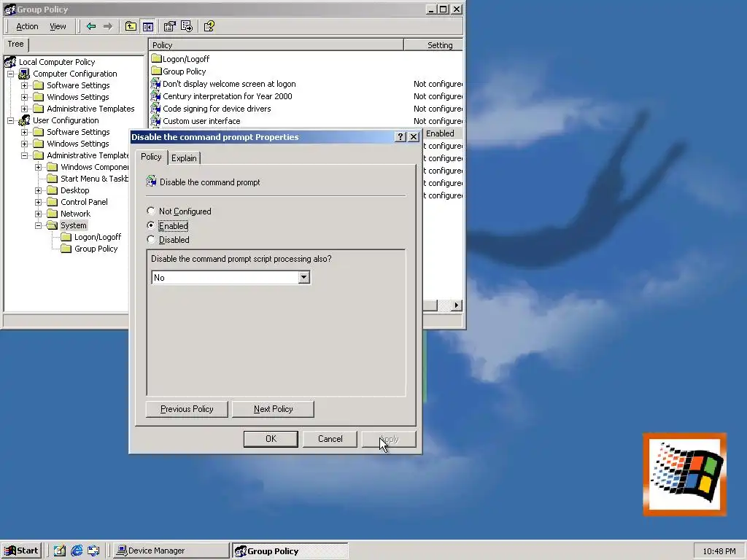The height and width of the screenshot is (560, 747).
Task: Click the Forward arrow in Group Policy toolbar
Action: pos(108,27)
